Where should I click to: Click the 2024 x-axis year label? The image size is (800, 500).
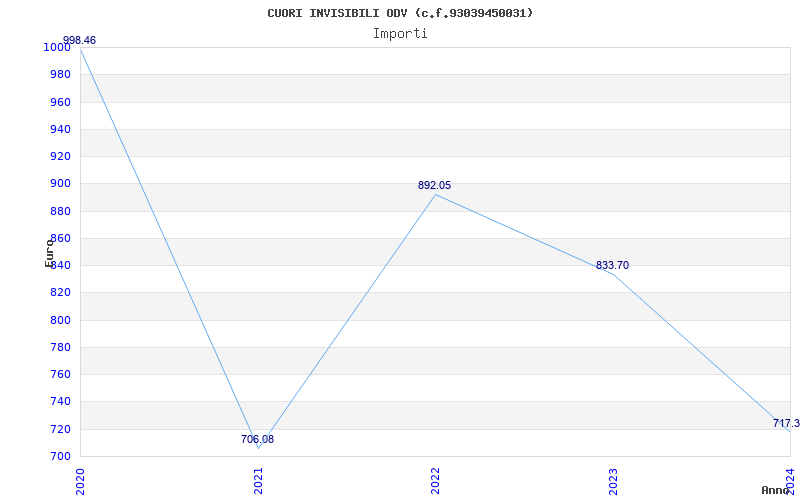(790, 481)
